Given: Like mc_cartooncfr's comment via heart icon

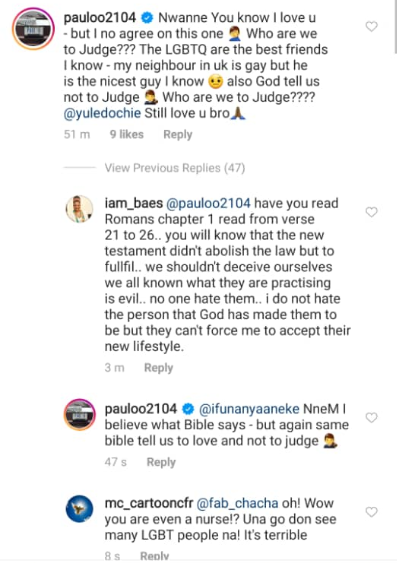Looking at the screenshot, I should [372, 512].
